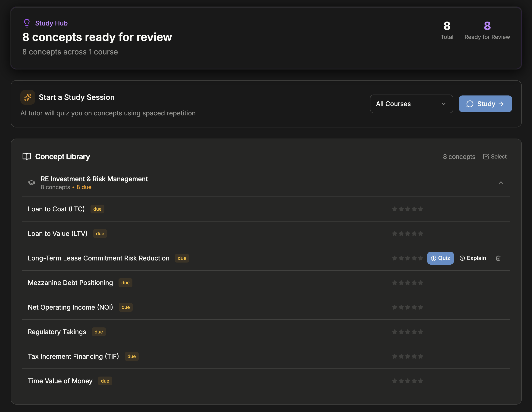
Task: Open the Loan to Value (LTV) concept
Action: [57, 234]
